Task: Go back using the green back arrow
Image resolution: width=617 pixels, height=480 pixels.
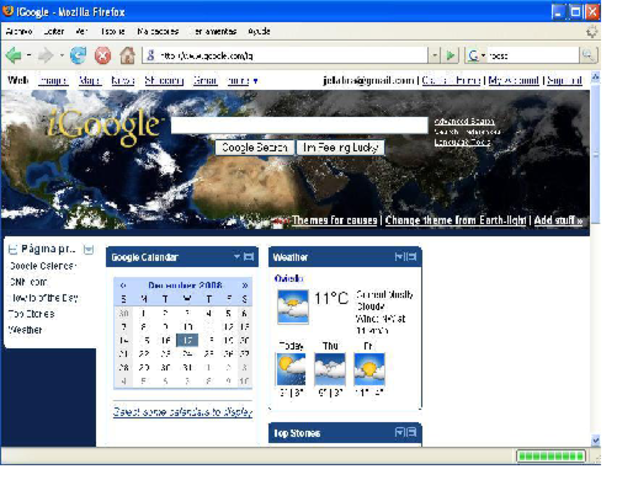Action: (14, 55)
